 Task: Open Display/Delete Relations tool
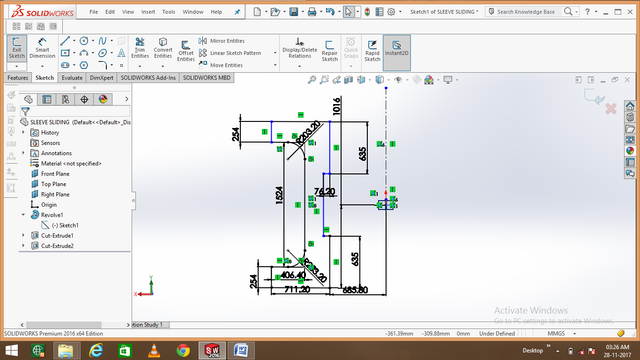[x=300, y=48]
